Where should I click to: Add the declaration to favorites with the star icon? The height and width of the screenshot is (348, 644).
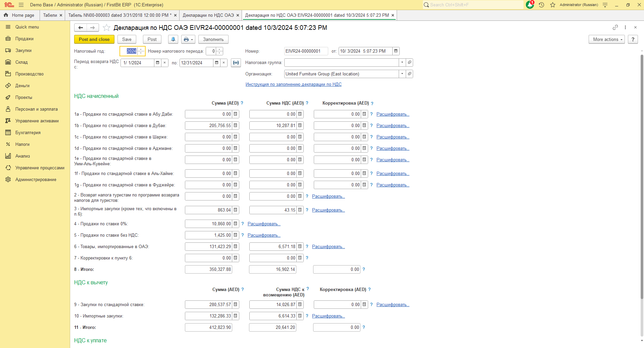(x=106, y=28)
